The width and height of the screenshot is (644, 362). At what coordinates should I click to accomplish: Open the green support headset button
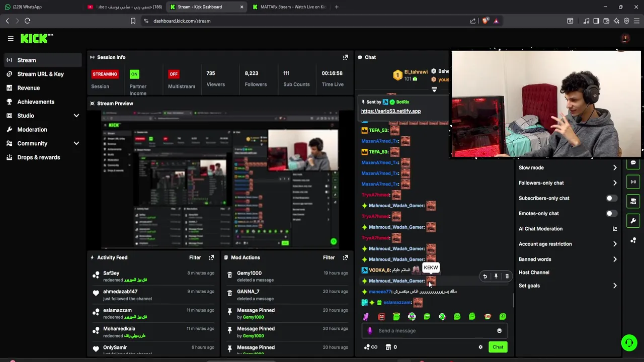[x=629, y=343]
